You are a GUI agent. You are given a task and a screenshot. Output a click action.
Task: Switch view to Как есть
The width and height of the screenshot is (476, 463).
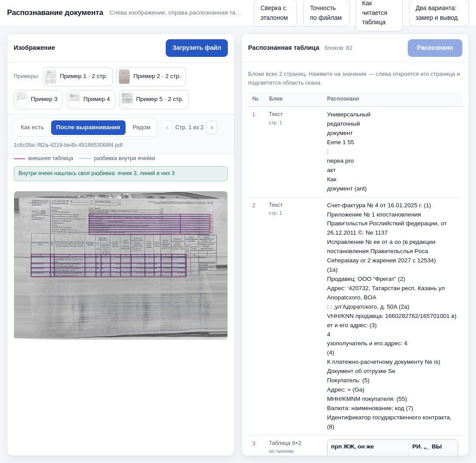click(32, 127)
